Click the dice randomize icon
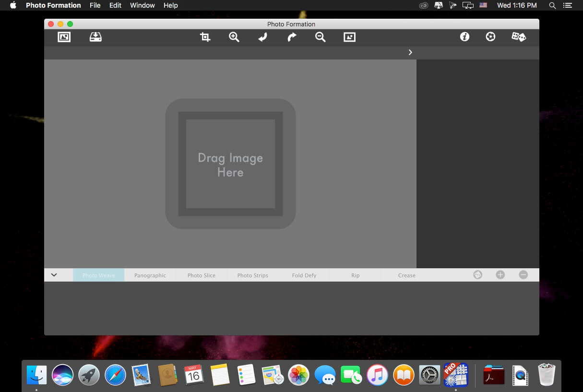 [x=519, y=37]
